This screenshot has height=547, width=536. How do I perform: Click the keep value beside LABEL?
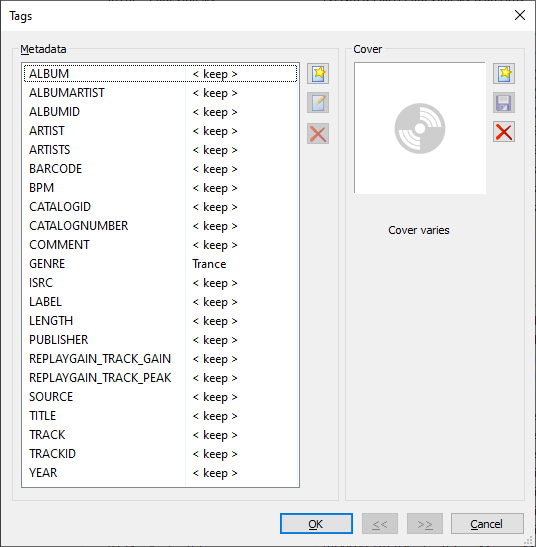click(x=215, y=302)
